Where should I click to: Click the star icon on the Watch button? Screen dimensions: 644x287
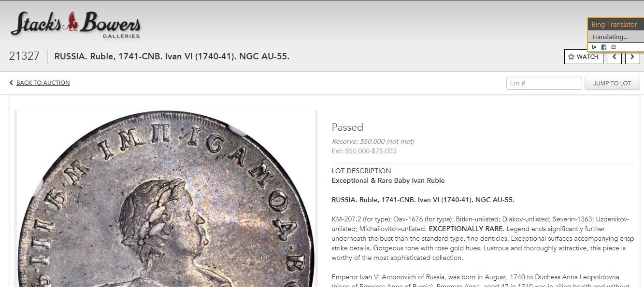pyautogui.click(x=572, y=57)
